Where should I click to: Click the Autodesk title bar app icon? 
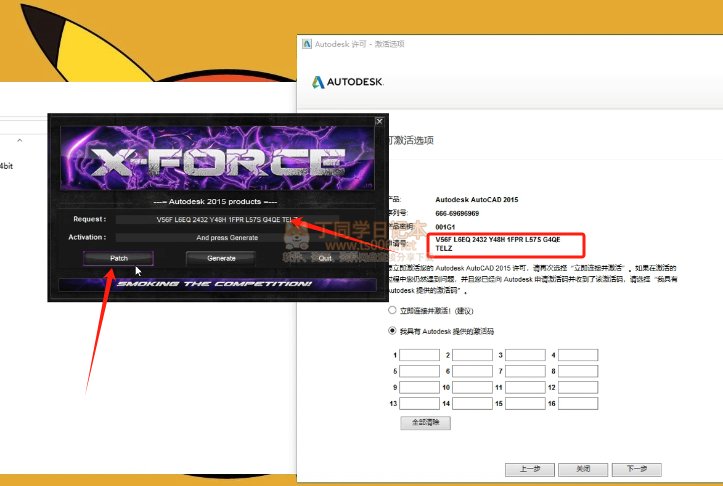click(x=307, y=44)
